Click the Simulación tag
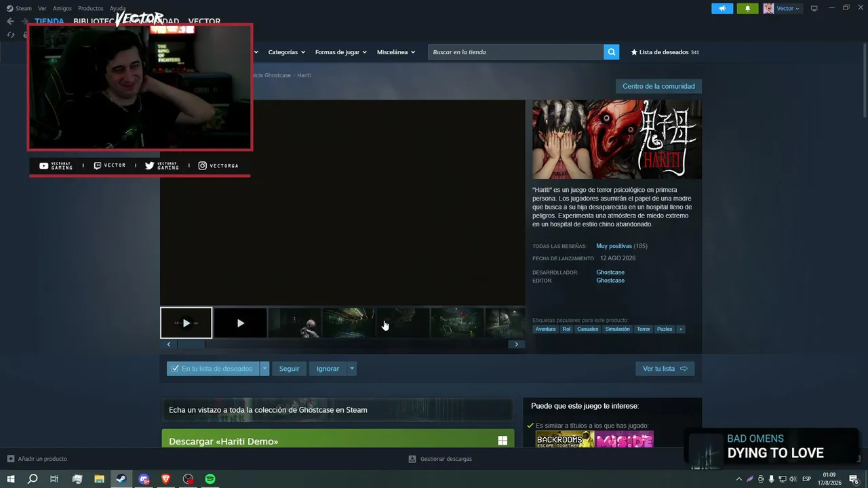Viewport: 868px width, 488px height. coord(618,329)
